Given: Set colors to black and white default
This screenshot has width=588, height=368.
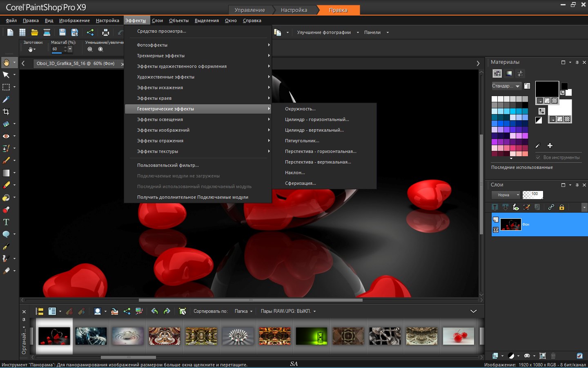Looking at the screenshot, I should [539, 120].
